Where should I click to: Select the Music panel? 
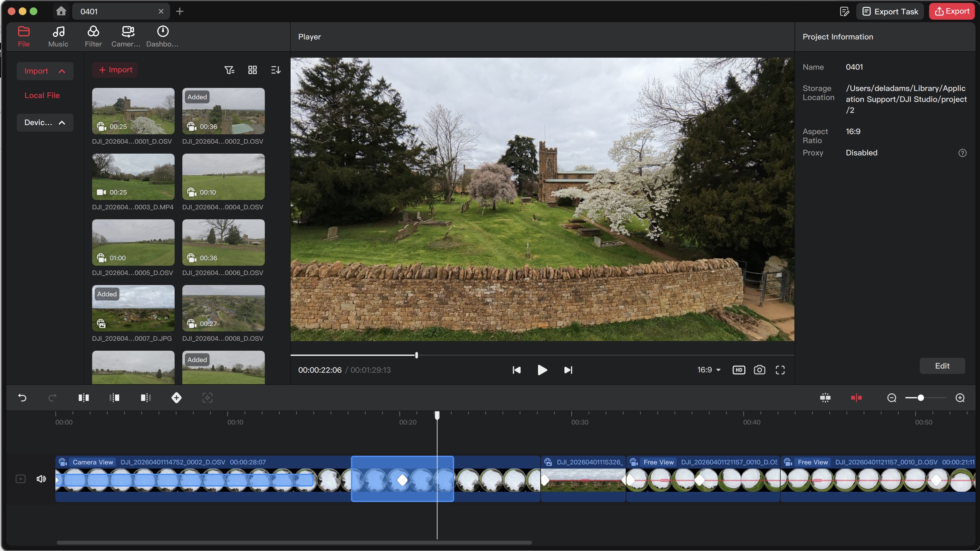tap(58, 36)
